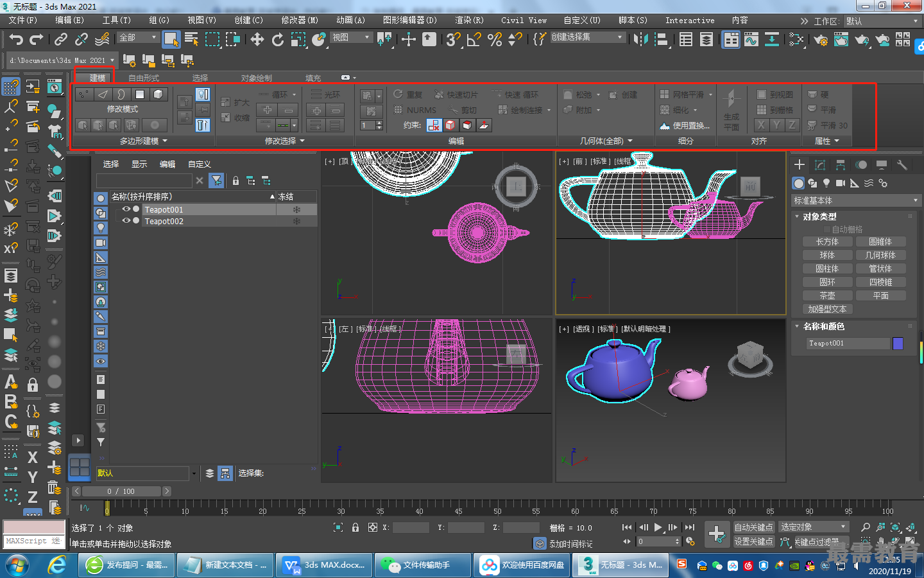Click the 加强型文本 button
Screen dimensions: 924x578
[x=827, y=309]
